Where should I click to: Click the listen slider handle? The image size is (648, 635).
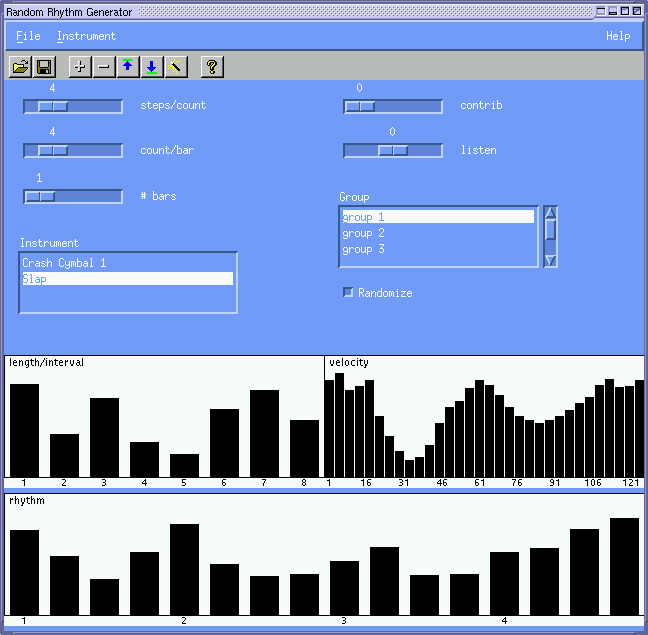(393, 151)
